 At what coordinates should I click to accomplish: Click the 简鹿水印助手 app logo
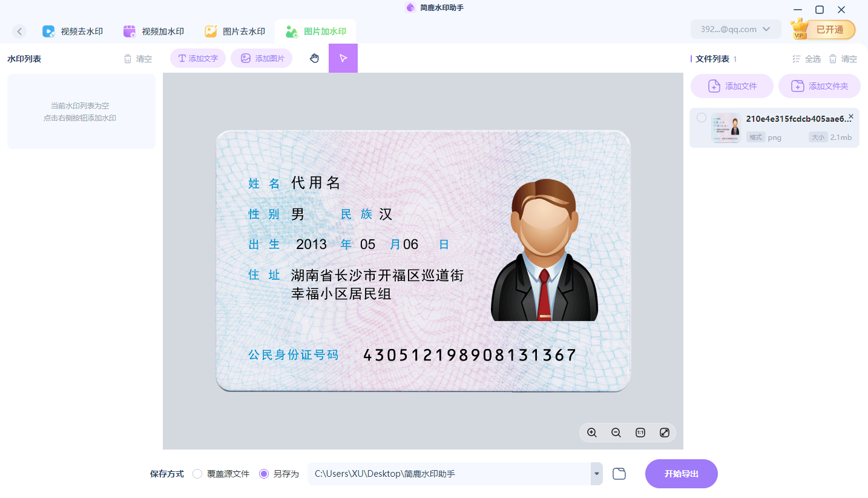411,8
